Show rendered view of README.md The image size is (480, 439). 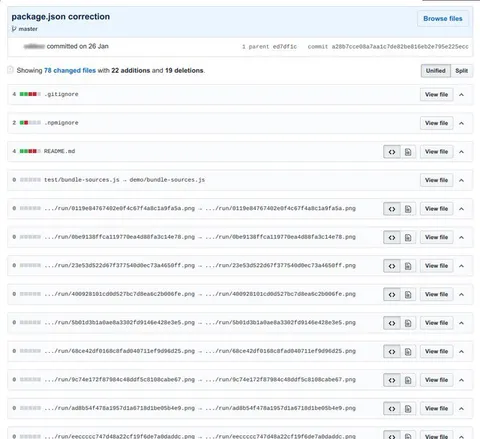408,152
